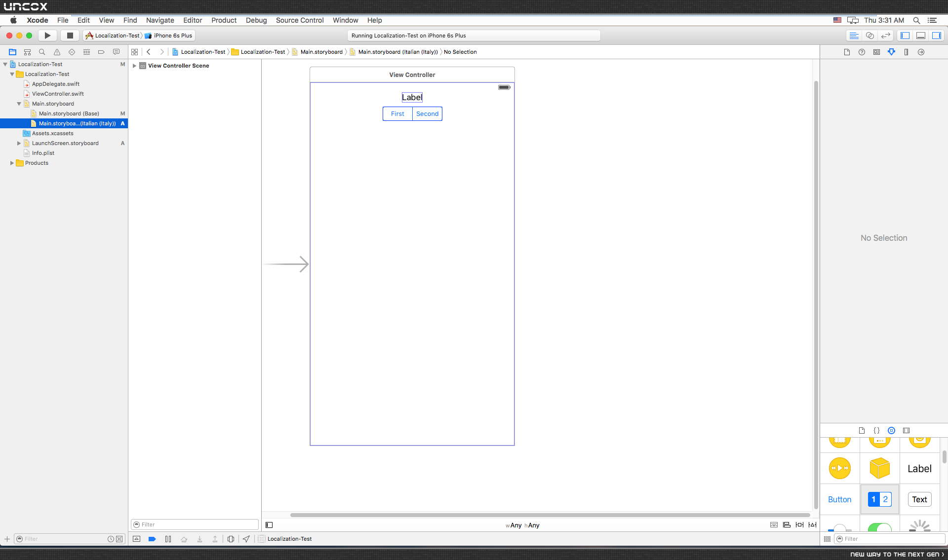Expand the View Controller Scene outline
Viewport: 948px width, 560px height.
coord(134,66)
